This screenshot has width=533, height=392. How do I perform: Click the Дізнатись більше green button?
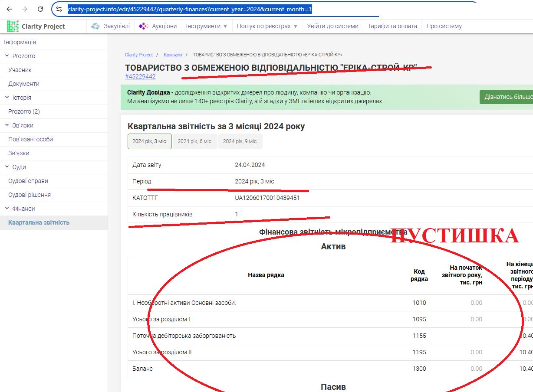point(506,97)
